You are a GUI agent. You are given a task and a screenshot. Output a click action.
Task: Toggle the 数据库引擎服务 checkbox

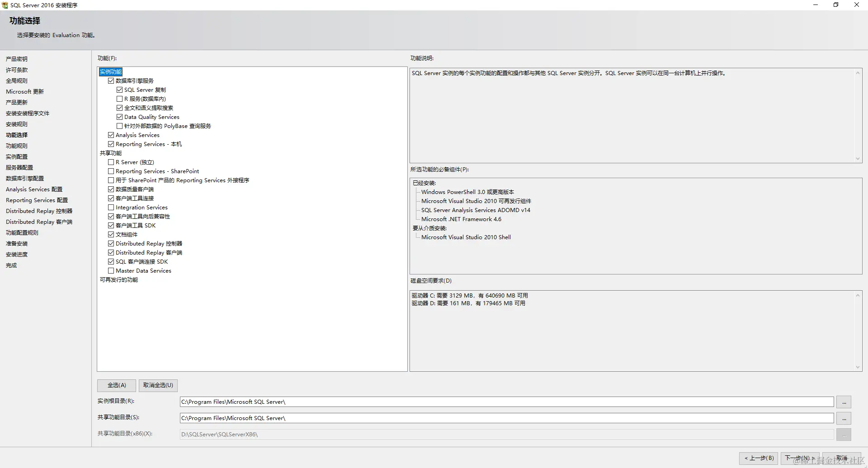[111, 81]
